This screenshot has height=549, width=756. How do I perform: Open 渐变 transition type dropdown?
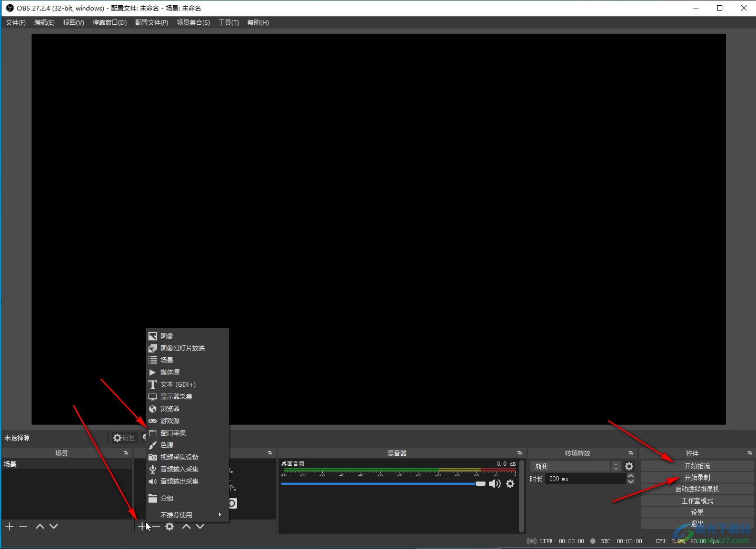pos(575,466)
